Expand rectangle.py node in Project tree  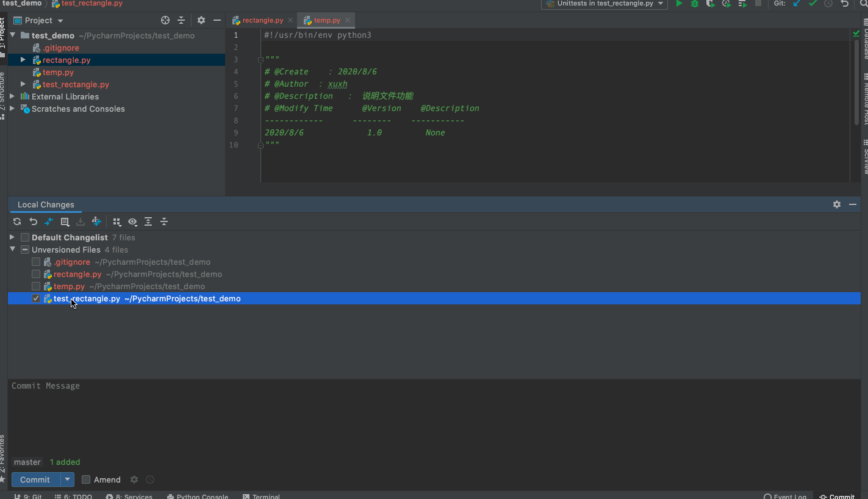23,60
